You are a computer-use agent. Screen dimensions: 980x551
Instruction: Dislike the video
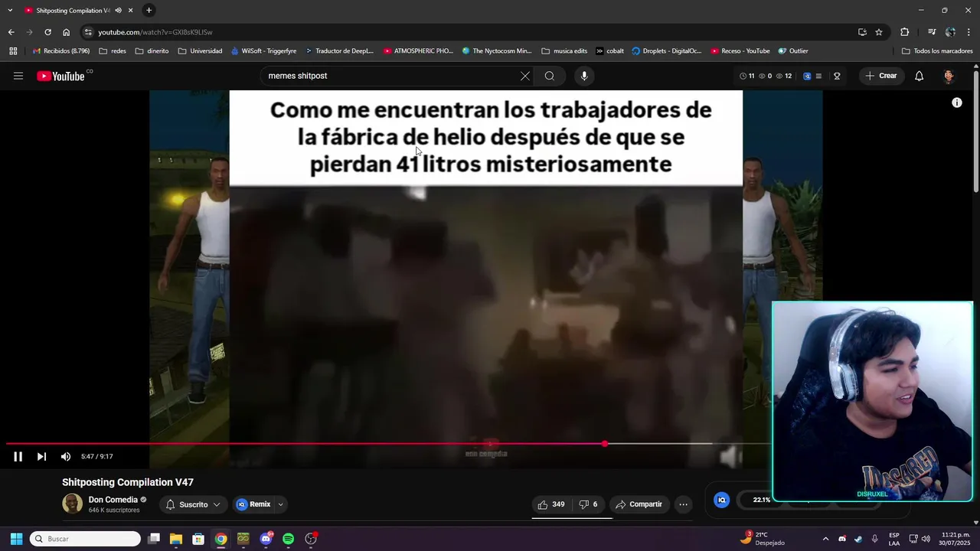[x=588, y=504]
